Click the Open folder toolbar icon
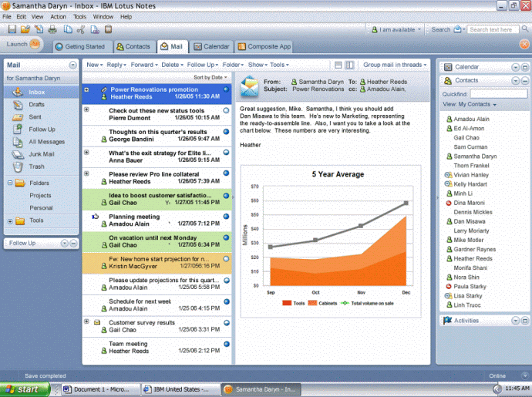The height and width of the screenshot is (397, 532). (x=25, y=29)
